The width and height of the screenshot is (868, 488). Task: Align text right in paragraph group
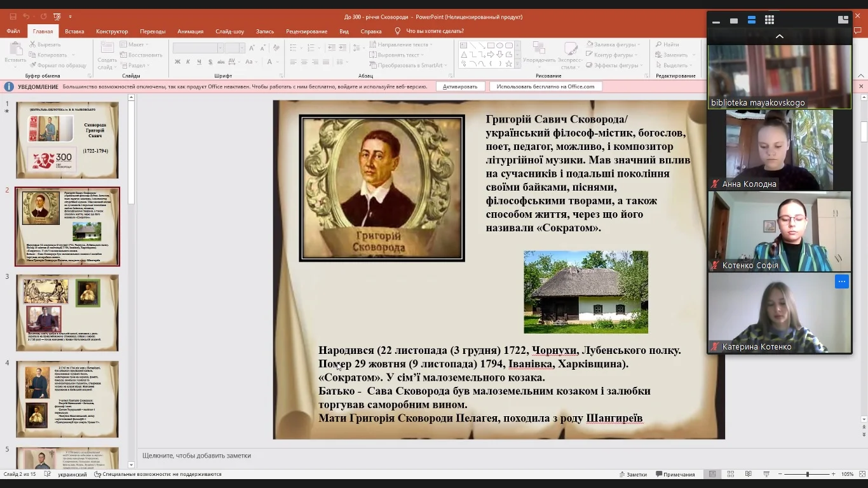point(315,62)
